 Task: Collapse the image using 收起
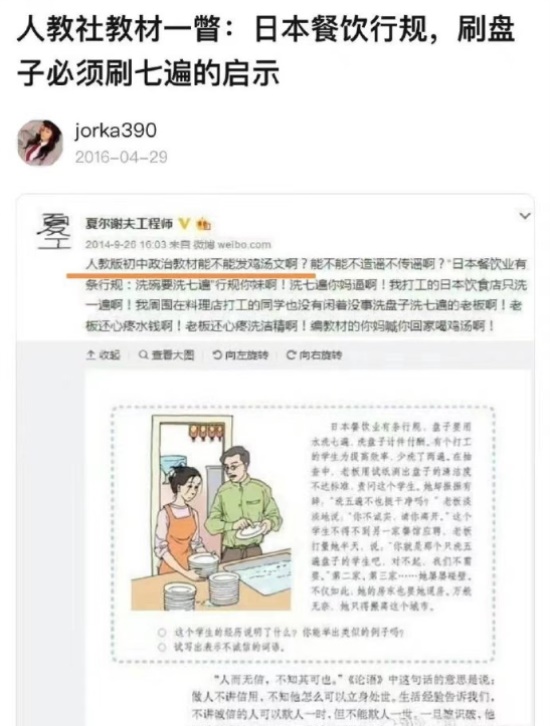[x=103, y=355]
